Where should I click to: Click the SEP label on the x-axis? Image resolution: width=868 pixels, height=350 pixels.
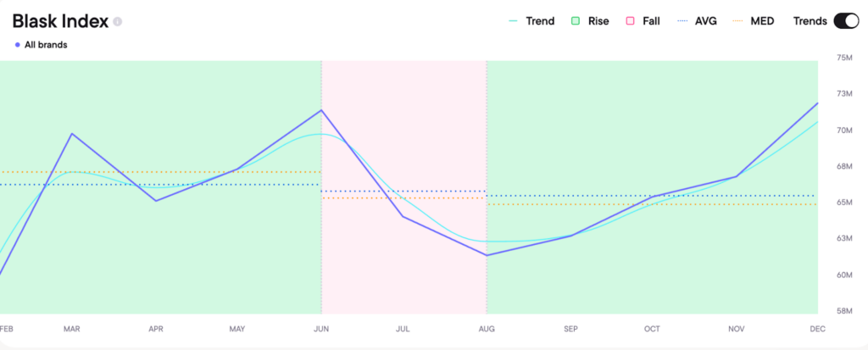point(570,329)
